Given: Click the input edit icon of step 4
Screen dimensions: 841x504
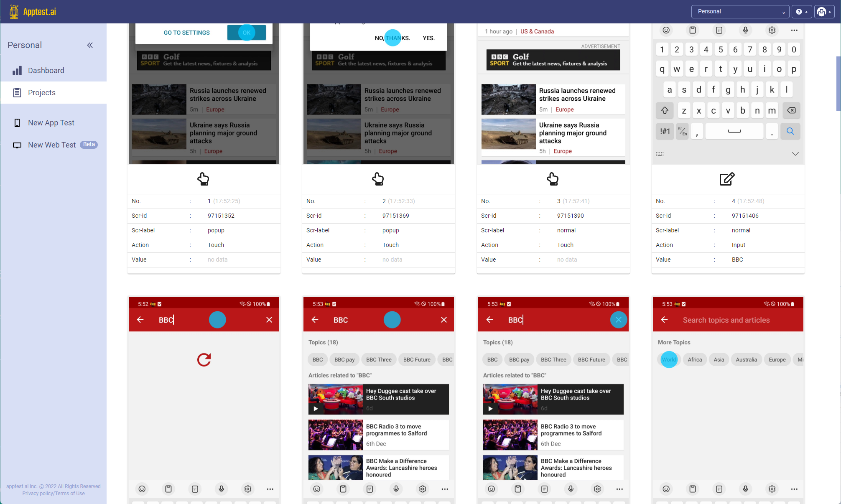Looking at the screenshot, I should pyautogui.click(x=727, y=179).
